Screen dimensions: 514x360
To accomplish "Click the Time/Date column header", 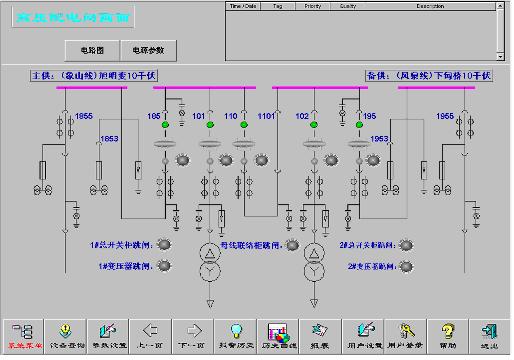I will click(x=243, y=6).
